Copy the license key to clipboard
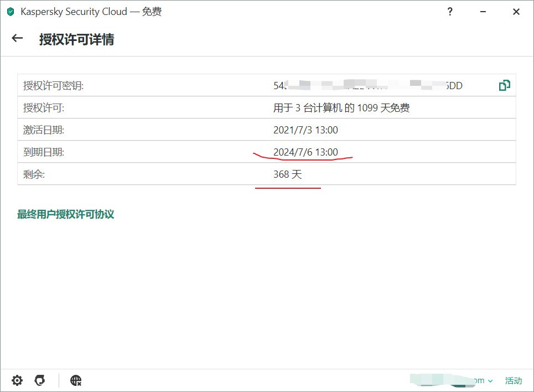The image size is (534, 392). (504, 85)
